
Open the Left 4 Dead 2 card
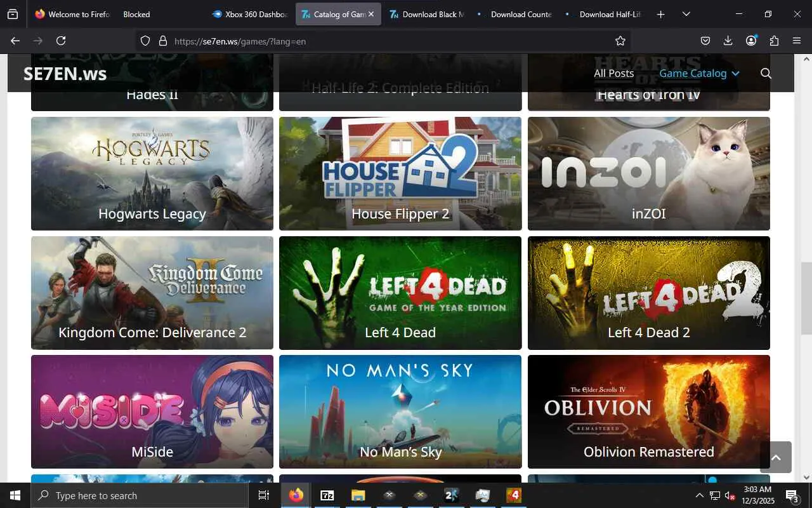point(649,293)
